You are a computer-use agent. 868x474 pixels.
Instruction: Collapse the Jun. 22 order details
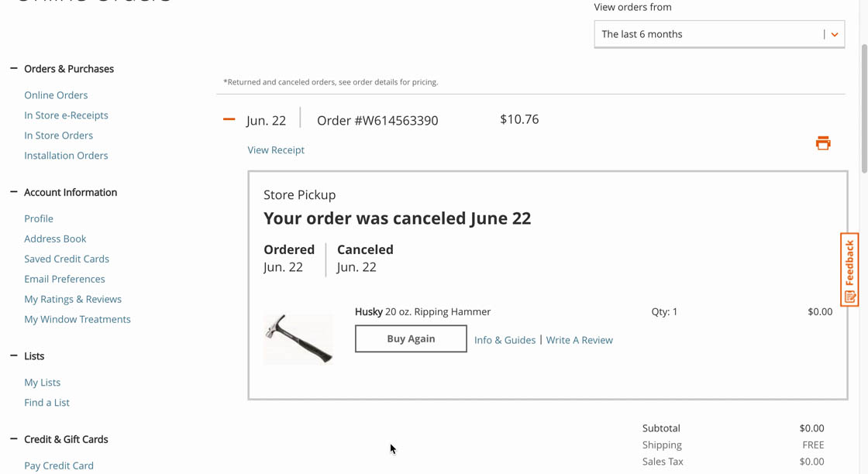point(229,119)
